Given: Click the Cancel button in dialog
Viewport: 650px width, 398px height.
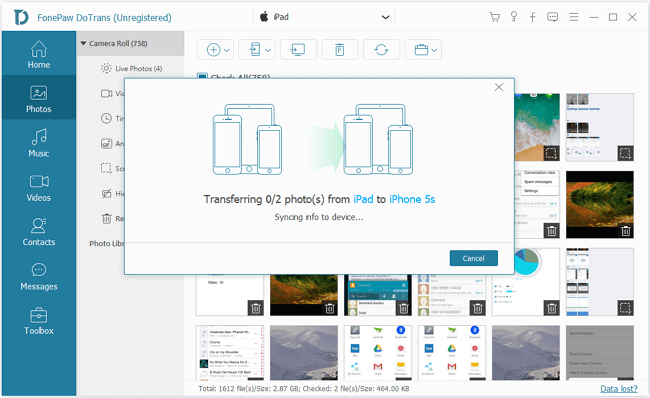Looking at the screenshot, I should (473, 258).
